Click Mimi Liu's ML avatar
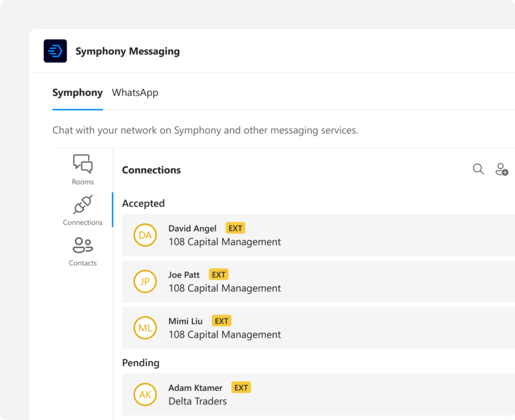Image resolution: width=515 pixels, height=420 pixels. click(x=145, y=328)
